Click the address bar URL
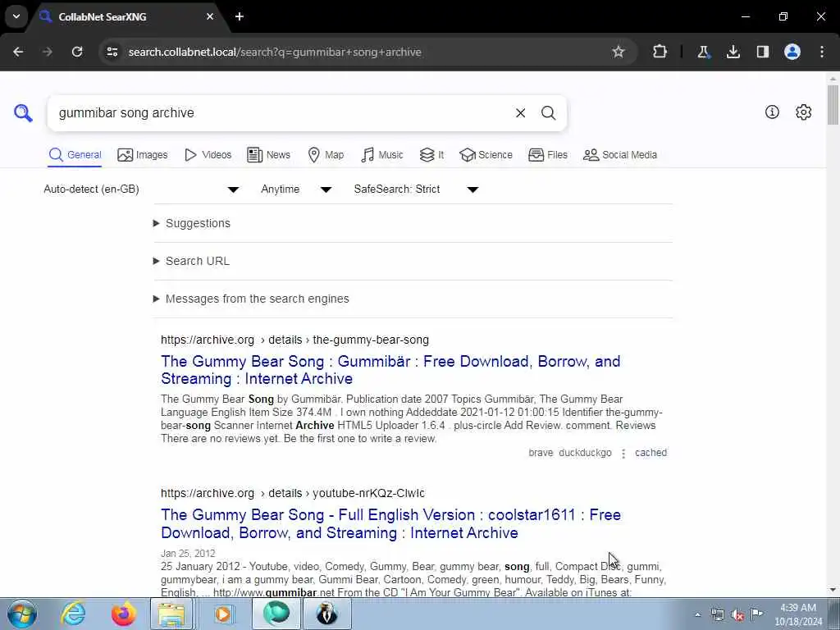The image size is (840, 630). 275,52
